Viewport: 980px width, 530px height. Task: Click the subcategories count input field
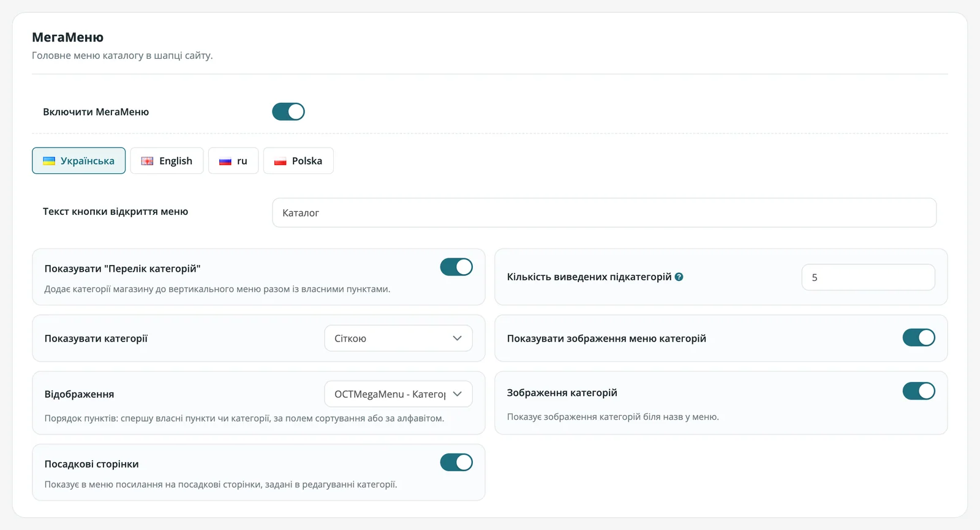click(x=868, y=277)
